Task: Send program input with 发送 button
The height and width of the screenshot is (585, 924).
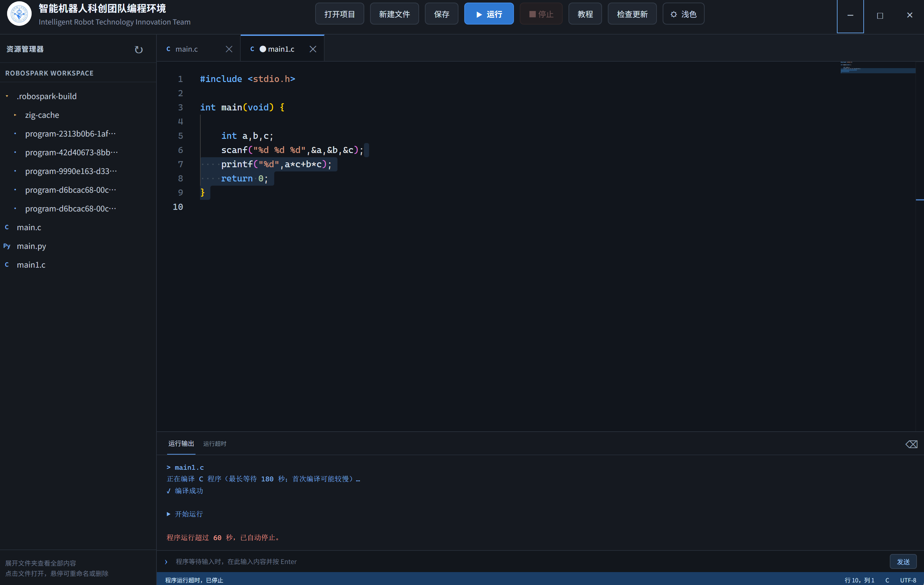Action: (903, 561)
